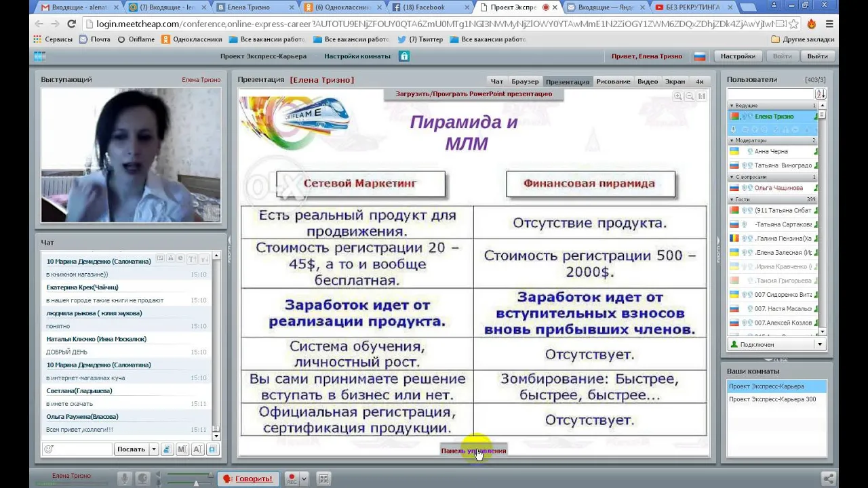Zoom out the presentation with magnifier minus

[x=690, y=96]
